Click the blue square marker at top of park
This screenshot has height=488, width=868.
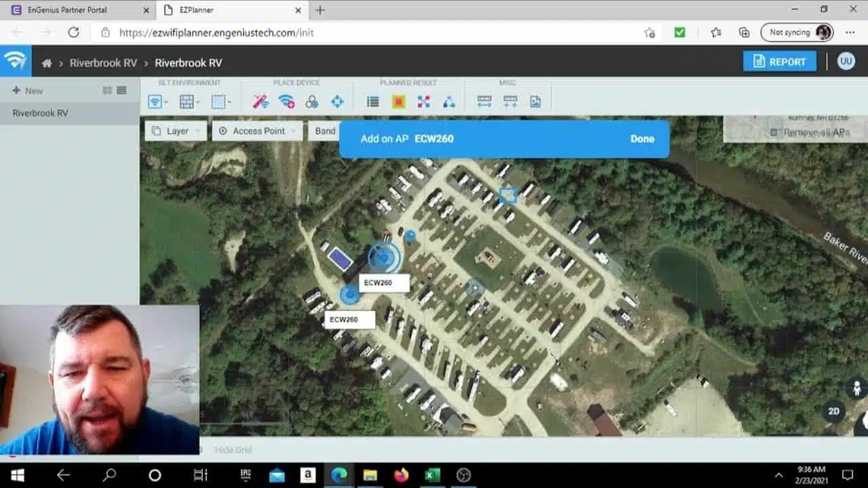tap(508, 196)
